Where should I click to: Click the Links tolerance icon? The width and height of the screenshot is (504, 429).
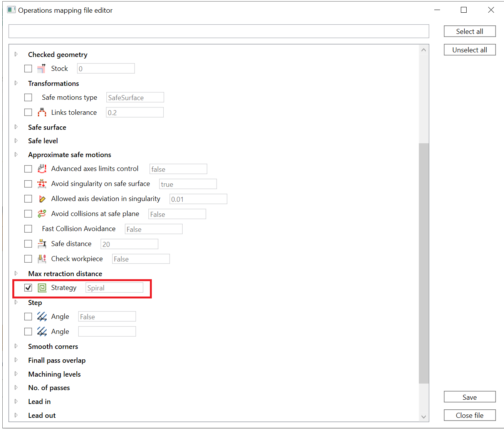[42, 112]
